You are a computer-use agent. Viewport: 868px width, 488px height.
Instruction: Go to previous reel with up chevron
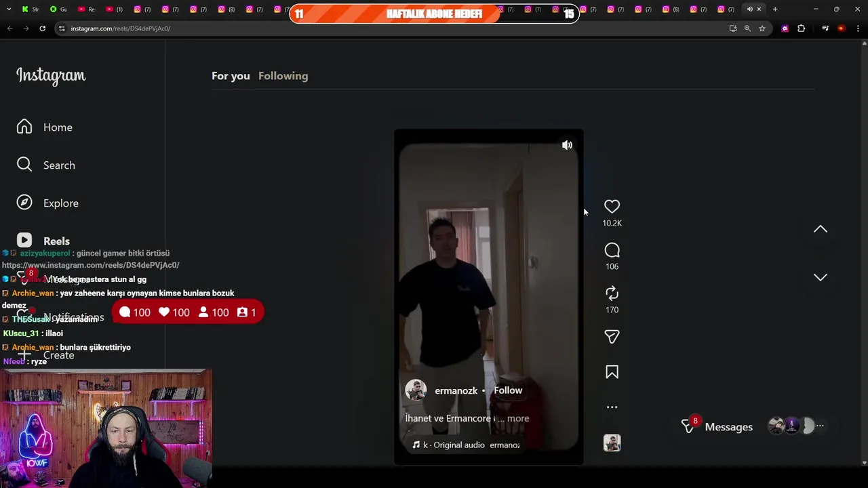tap(821, 229)
